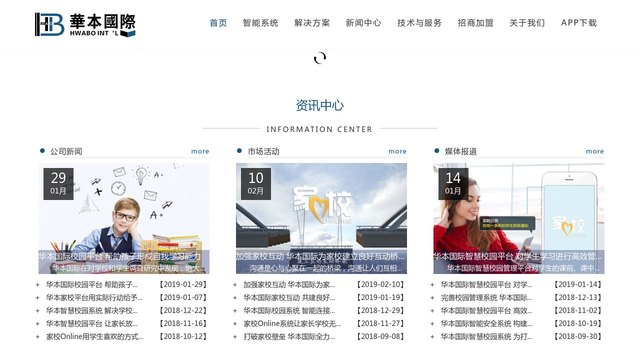Open the 关于我们 page
Screen dimensions: 640x360
click(x=527, y=23)
